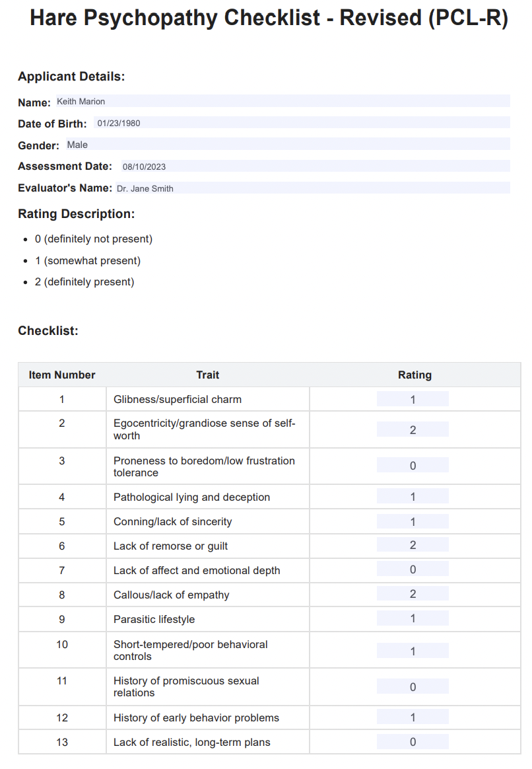The image size is (532, 769).
Task: Select the rating for Parasitic lifestyle
Action: pyautogui.click(x=412, y=618)
